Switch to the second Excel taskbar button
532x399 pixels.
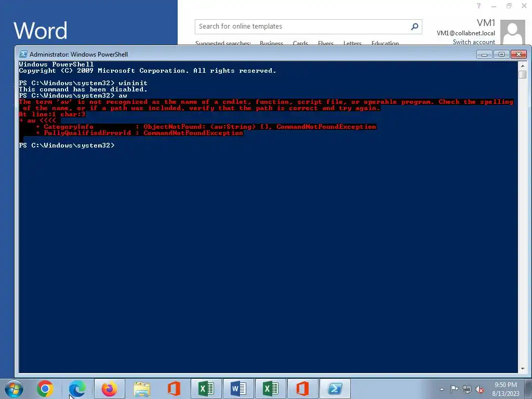click(x=270, y=389)
